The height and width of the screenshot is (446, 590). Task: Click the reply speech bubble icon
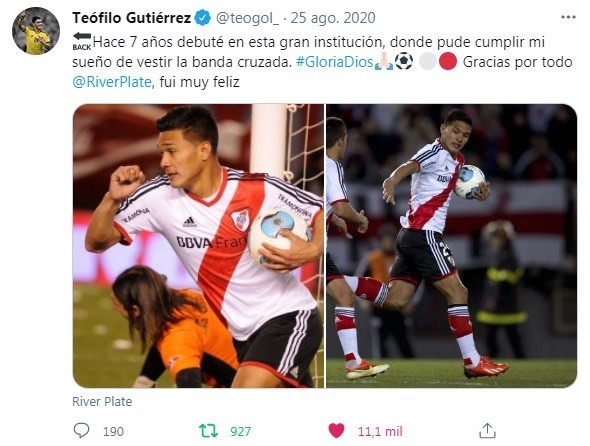pyautogui.click(x=81, y=431)
